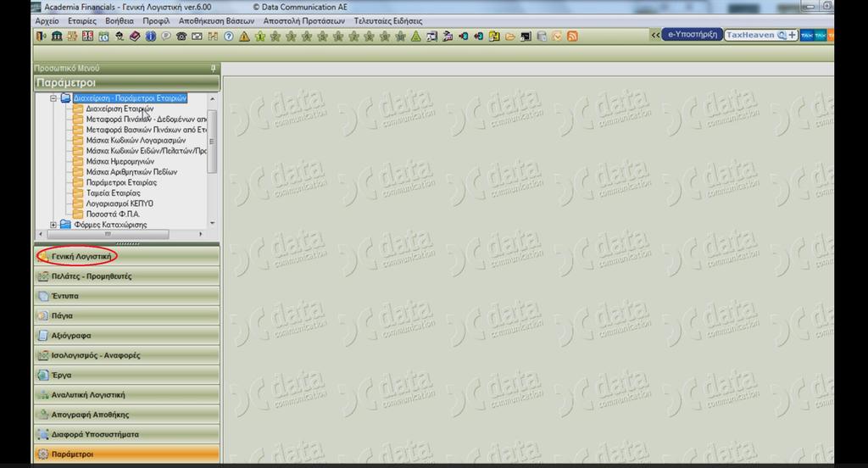This screenshot has height=468, width=868.
Task: Select Μεταφορά Βασικών Πινάκων tree item
Action: click(146, 130)
